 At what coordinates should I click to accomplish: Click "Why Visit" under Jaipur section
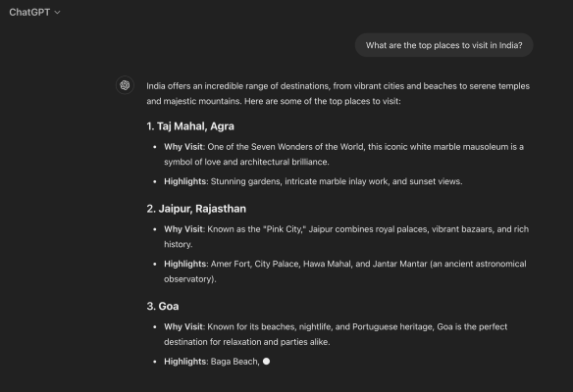coord(183,229)
